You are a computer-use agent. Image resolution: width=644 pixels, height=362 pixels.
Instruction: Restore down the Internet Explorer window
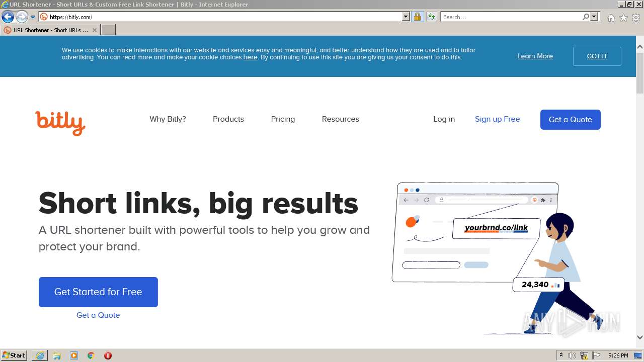[630, 4]
